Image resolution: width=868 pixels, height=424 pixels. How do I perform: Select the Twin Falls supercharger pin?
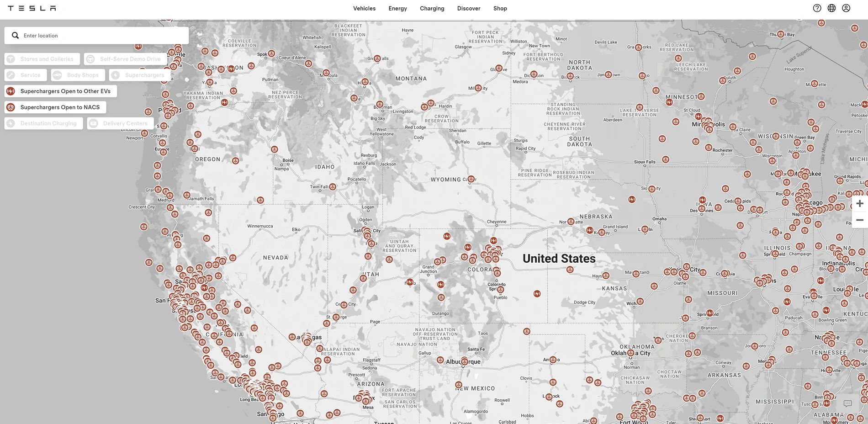(333, 186)
